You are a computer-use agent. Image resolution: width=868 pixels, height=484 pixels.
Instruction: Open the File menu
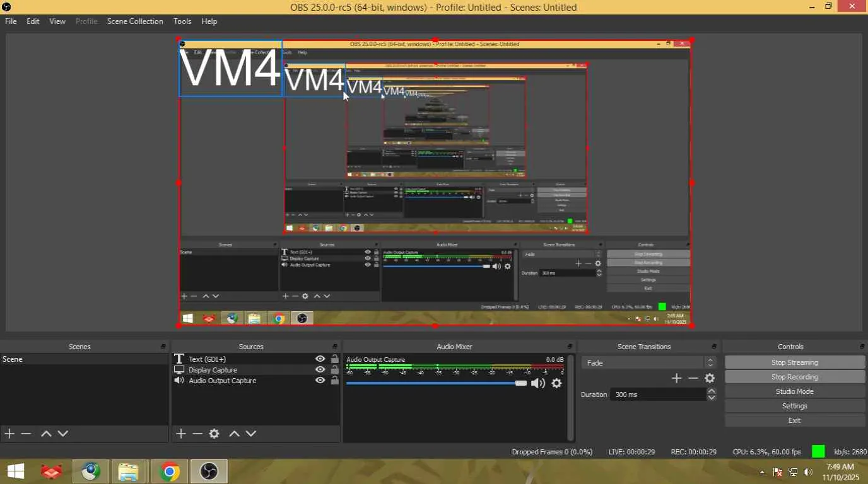(11, 21)
